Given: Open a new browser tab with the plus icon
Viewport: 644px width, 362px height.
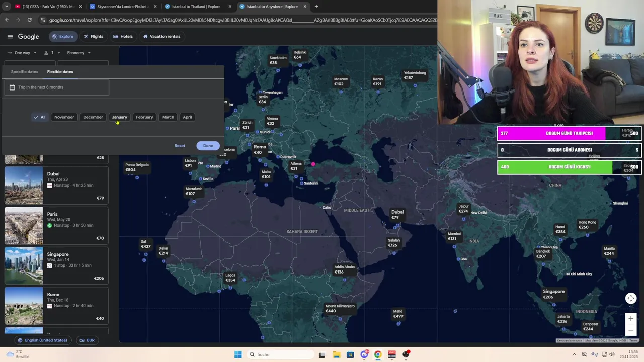Looking at the screenshot, I should pyautogui.click(x=316, y=7).
